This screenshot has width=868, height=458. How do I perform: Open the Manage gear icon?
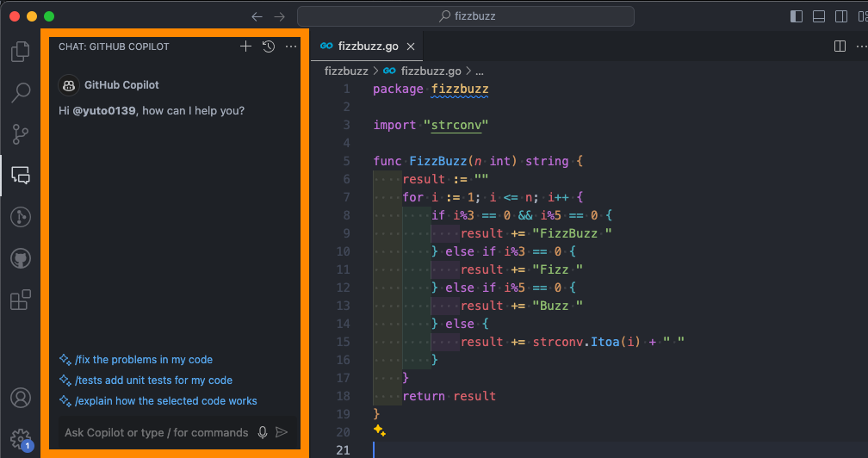click(21, 439)
